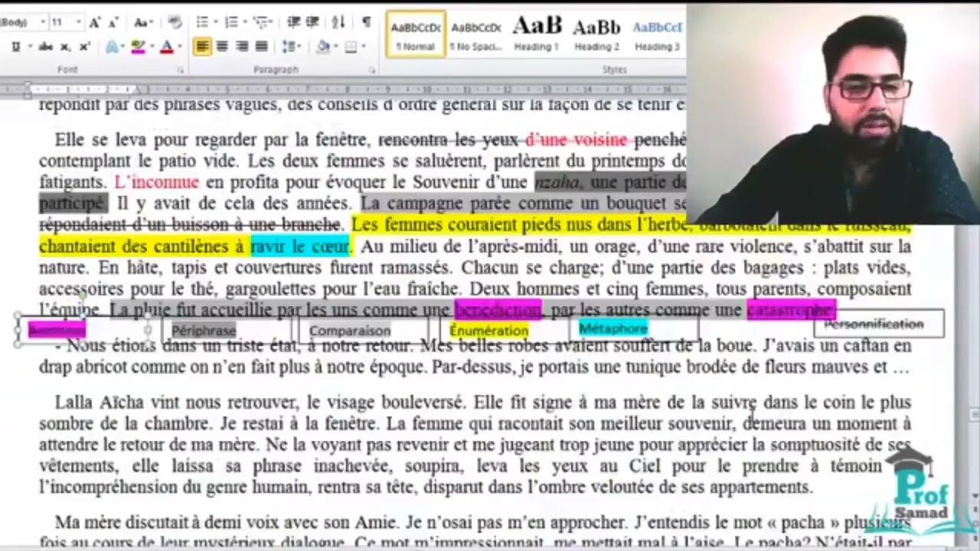980x551 pixels.
Task: Open the underline style dropdown arrow
Action: point(31,47)
